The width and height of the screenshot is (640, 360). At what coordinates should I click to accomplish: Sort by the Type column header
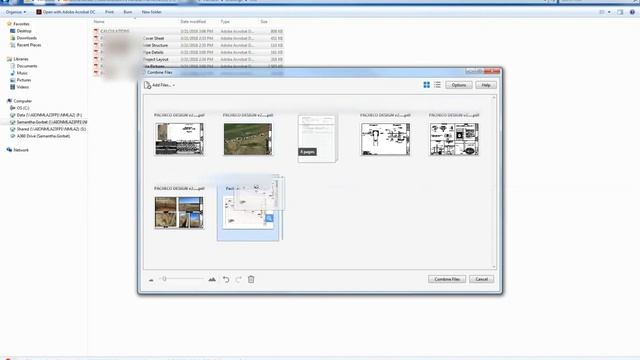[x=225, y=22]
